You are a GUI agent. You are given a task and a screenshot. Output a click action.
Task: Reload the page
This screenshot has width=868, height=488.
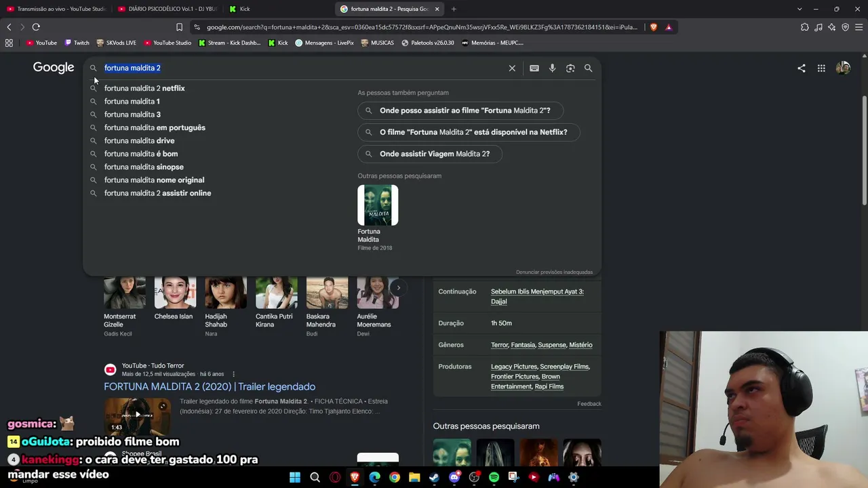[36, 27]
